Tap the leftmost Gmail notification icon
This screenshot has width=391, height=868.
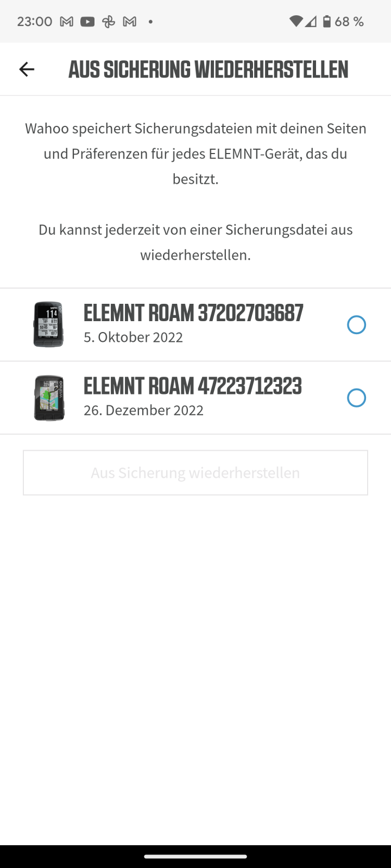(x=66, y=22)
